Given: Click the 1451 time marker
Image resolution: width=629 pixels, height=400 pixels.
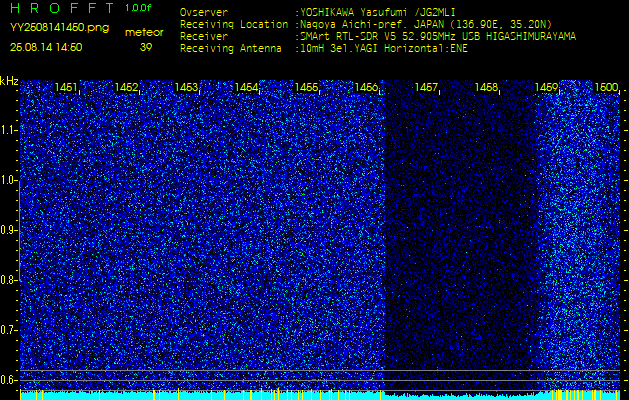Looking at the screenshot, I should [x=66, y=87].
